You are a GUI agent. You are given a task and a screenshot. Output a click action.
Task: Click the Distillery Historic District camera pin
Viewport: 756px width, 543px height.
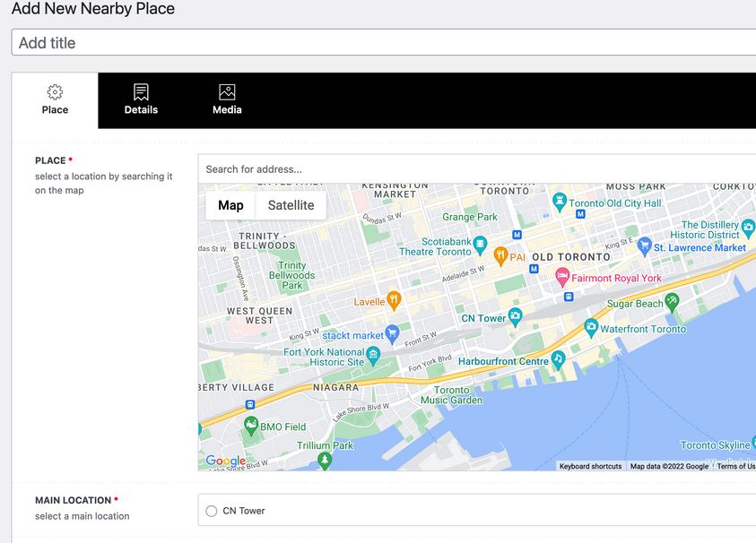point(748,228)
